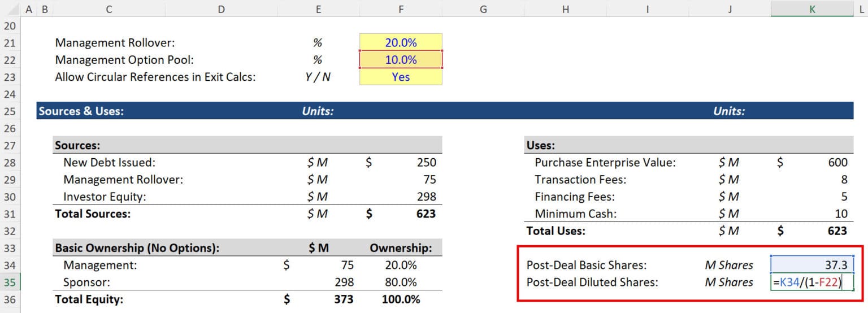
Task: Select column header E
Action: 318,9
